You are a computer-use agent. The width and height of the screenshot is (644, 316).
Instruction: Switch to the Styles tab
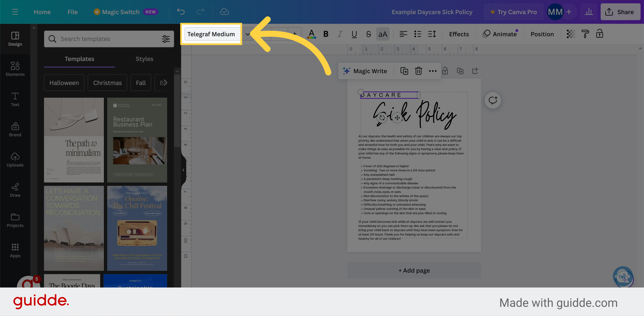144,59
